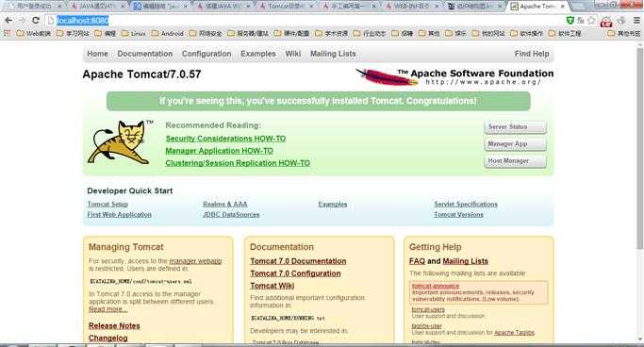Image resolution: width=644 pixels, height=347 pixels.
Task: Click Home in the Tomcat nav bar
Action: pyautogui.click(x=97, y=54)
